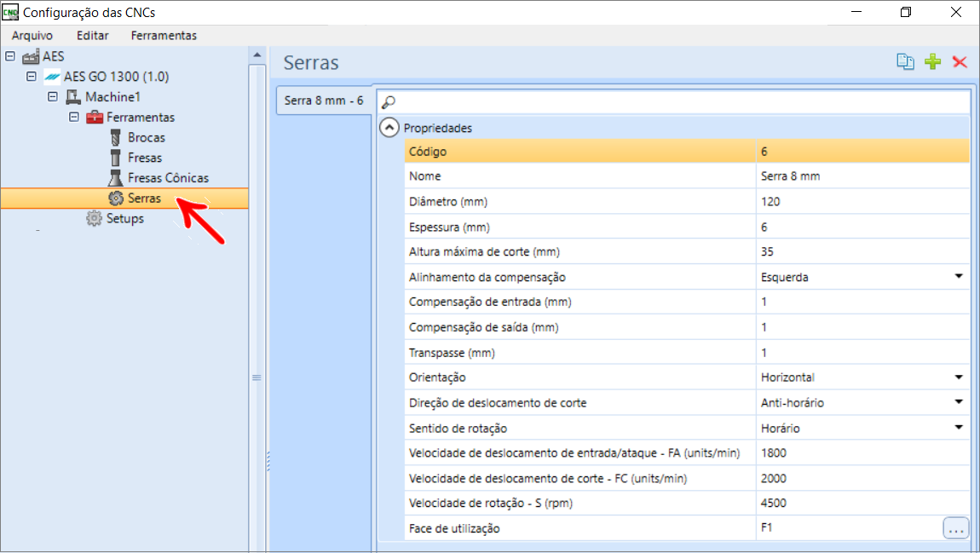This screenshot has height=553, width=980.
Task: Click the Orientação property label
Action: pos(437,377)
